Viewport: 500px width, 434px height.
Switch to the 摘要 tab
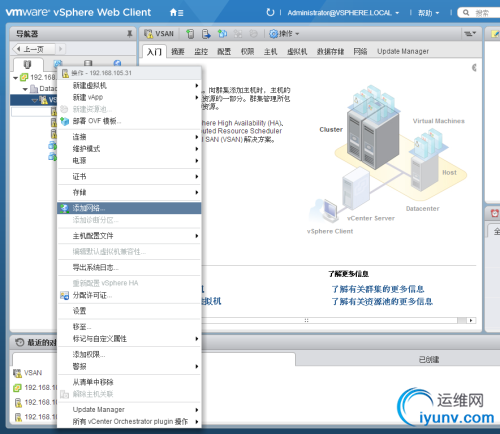[178, 52]
